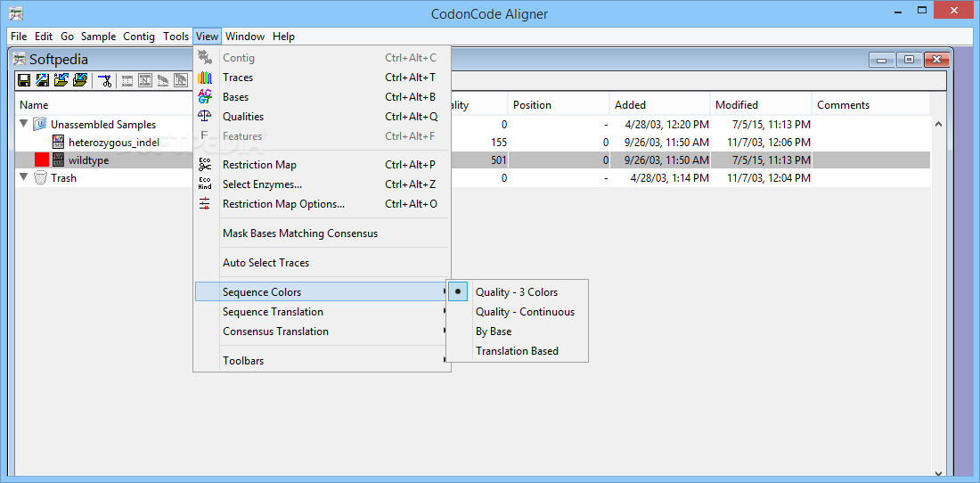Expand the Sequence Translation submenu

tap(322, 311)
